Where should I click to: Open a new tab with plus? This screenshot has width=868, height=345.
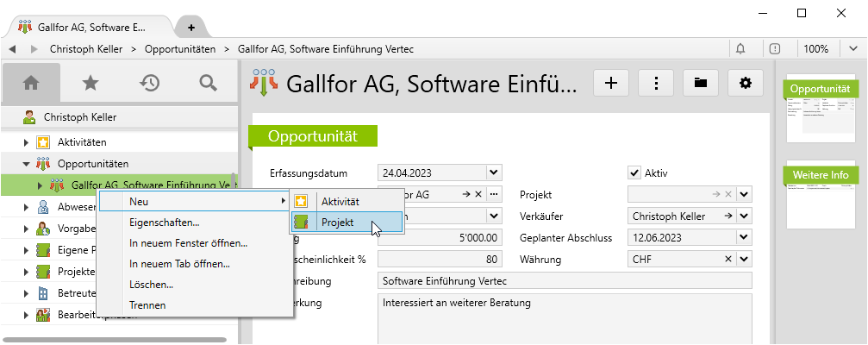pyautogui.click(x=190, y=27)
